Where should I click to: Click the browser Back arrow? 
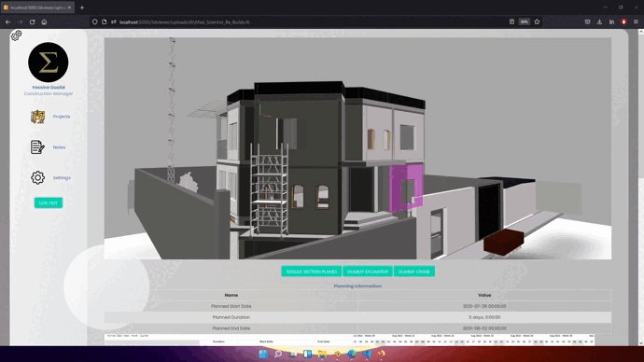coord(8,21)
